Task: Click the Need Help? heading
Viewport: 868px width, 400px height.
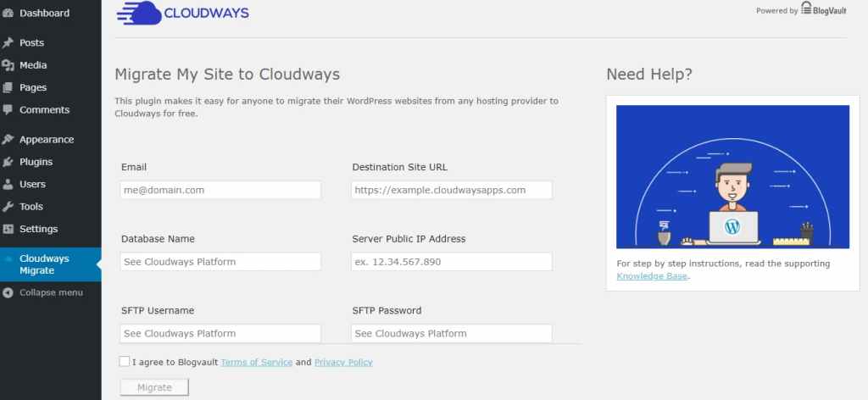Action: click(649, 74)
